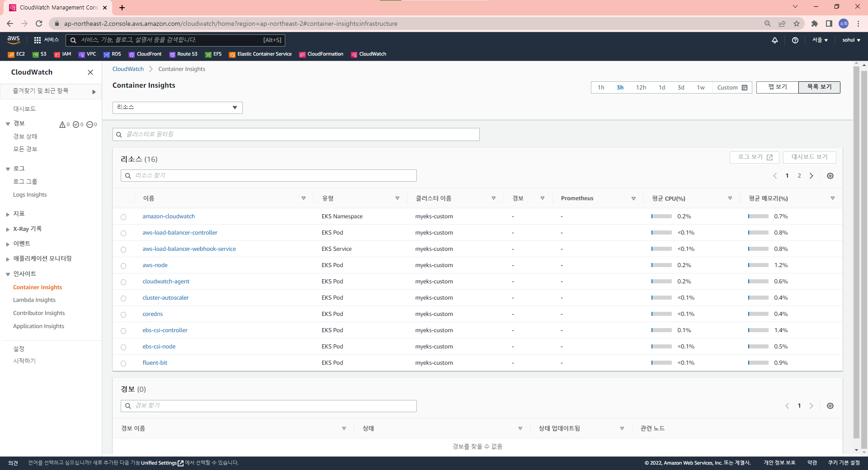Open Elastic Container Service shortcut

pyautogui.click(x=260, y=54)
